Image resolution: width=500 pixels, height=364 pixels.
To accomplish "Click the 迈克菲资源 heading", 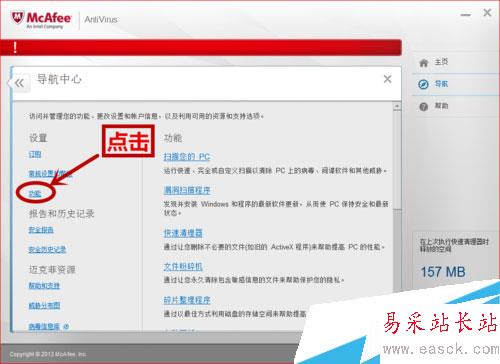I will pyautogui.click(x=52, y=269).
